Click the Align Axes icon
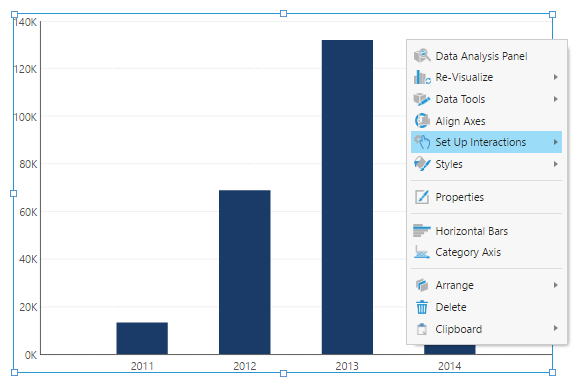 pos(422,121)
